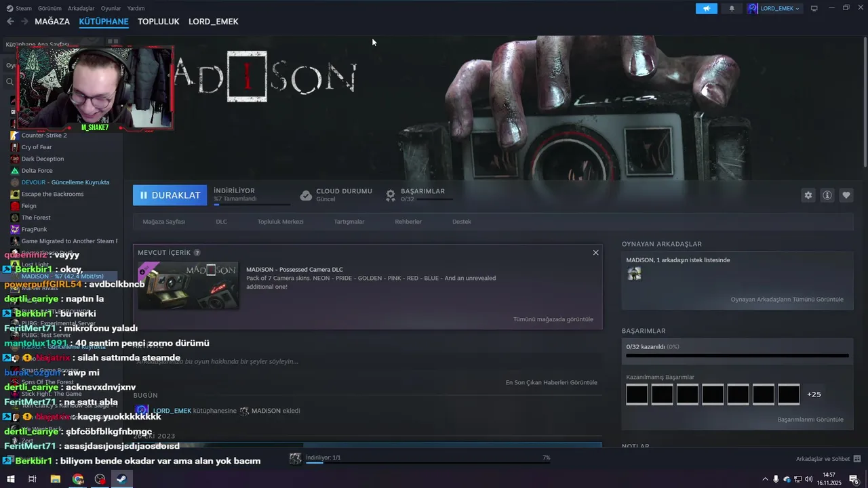Select Counter-Strike 2 in library list
The width and height of the screenshot is (868, 488).
43,136
